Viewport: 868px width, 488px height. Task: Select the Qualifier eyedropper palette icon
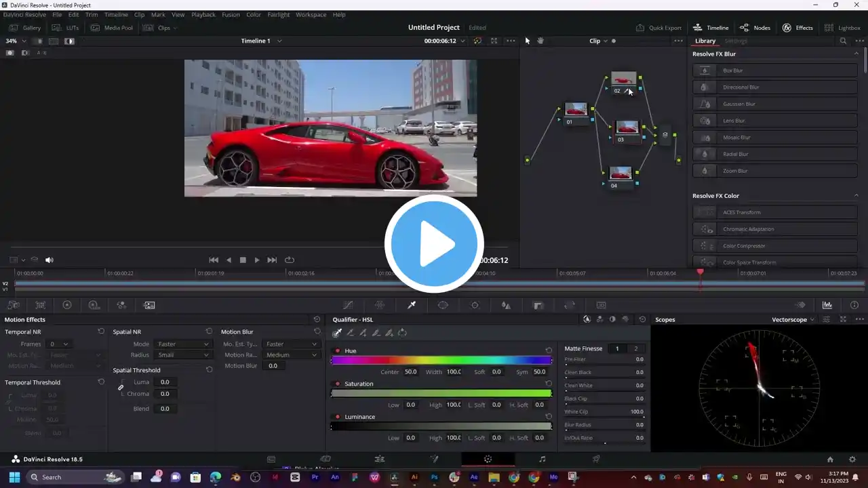411,305
